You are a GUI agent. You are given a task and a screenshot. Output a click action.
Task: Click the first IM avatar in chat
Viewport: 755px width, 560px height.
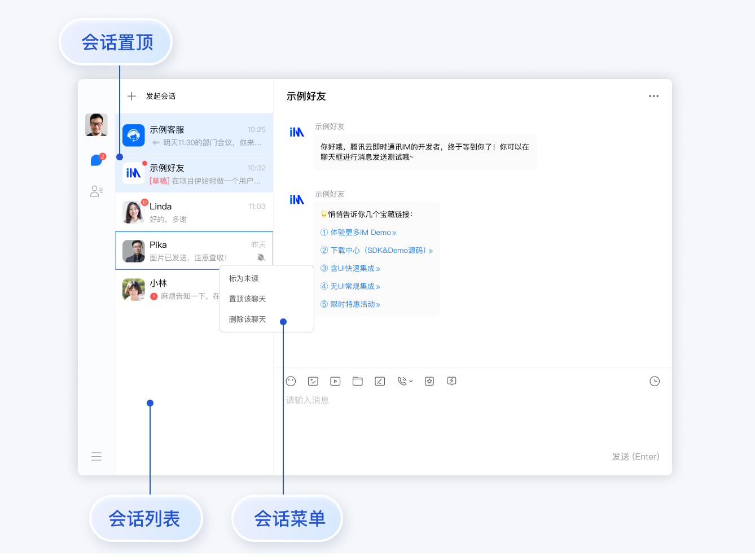297,132
